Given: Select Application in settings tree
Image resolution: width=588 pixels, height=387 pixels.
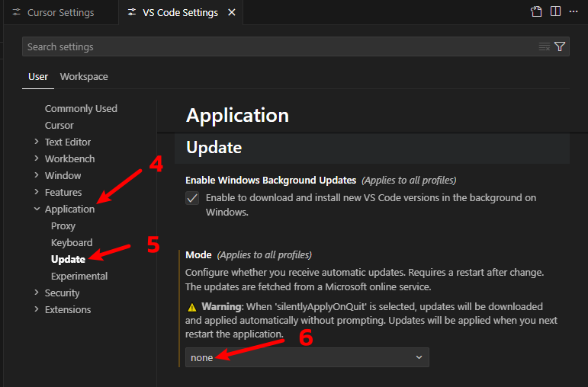Looking at the screenshot, I should (x=69, y=209).
